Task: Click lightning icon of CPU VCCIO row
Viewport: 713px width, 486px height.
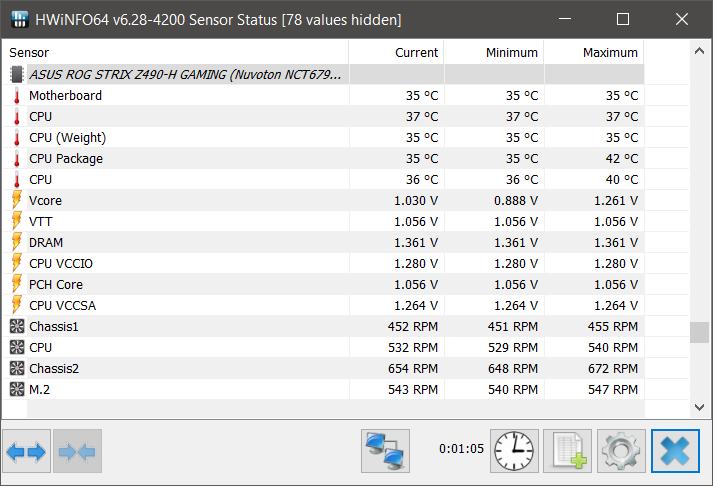Action: coord(17,263)
